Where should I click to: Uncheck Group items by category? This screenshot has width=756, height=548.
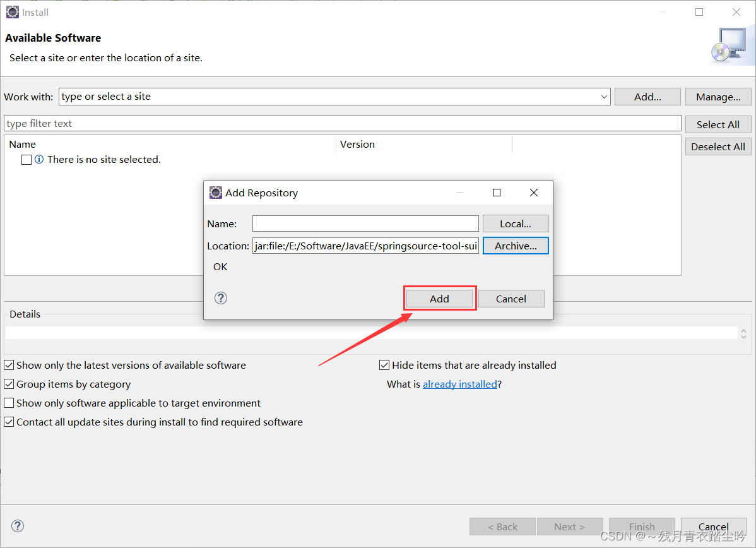point(9,384)
